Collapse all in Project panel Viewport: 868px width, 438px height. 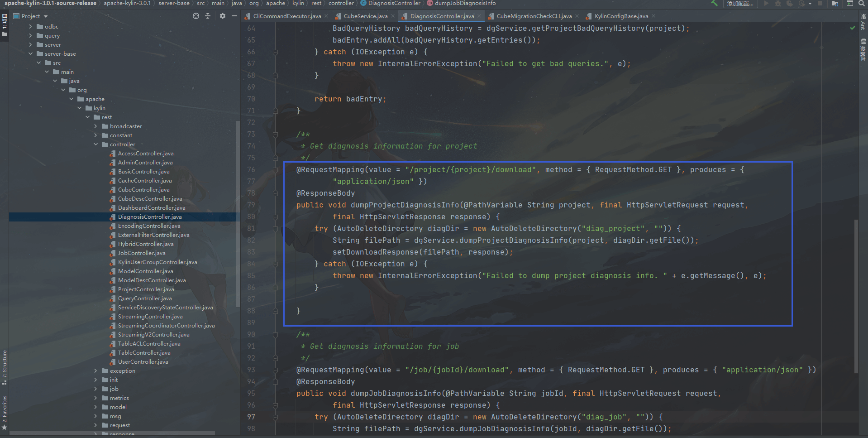tap(208, 16)
